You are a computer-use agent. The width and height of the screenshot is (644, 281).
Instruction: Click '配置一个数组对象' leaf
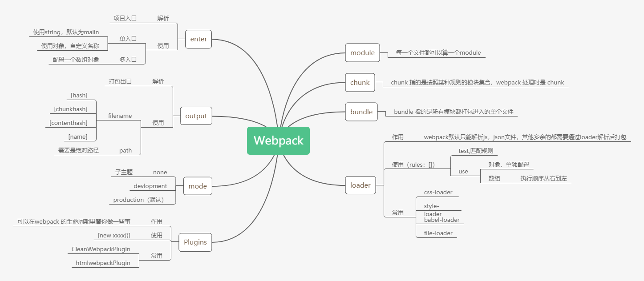click(76, 59)
